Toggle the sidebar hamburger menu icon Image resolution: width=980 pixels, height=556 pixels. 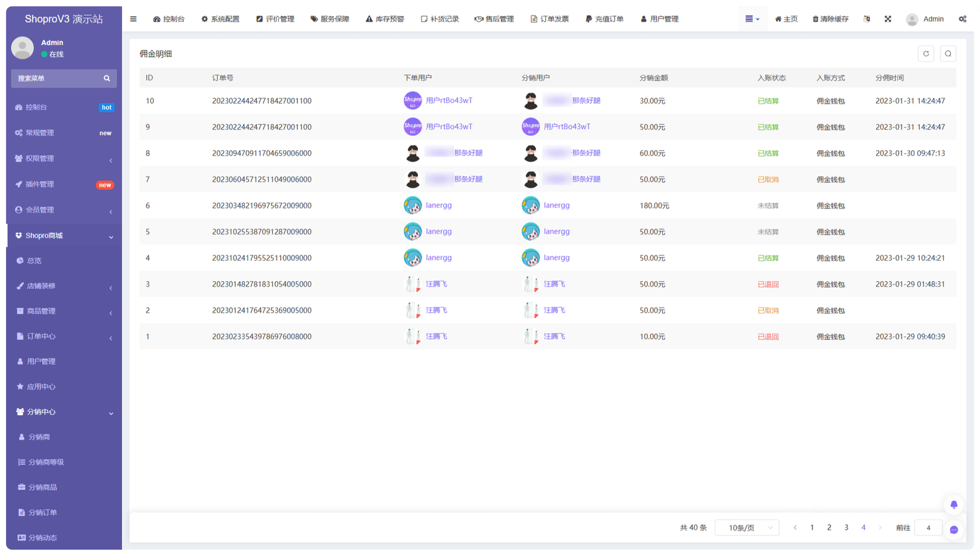(133, 19)
